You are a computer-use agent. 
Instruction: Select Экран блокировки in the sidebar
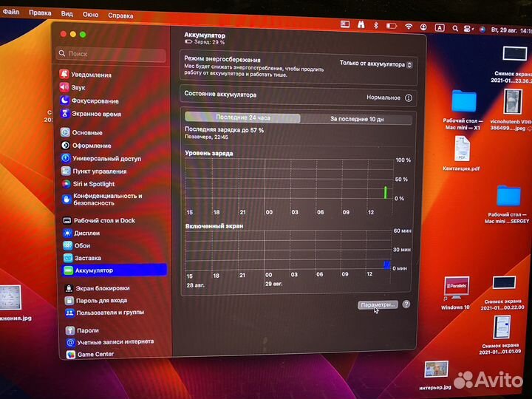(102, 288)
